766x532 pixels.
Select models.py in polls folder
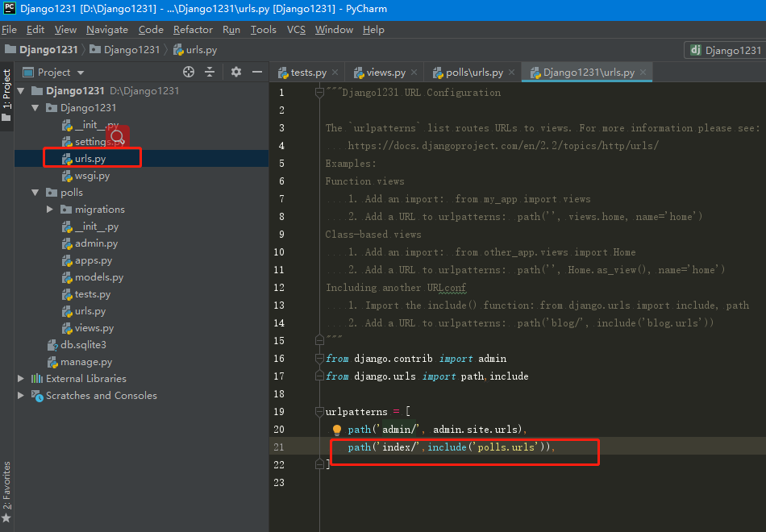coord(98,277)
